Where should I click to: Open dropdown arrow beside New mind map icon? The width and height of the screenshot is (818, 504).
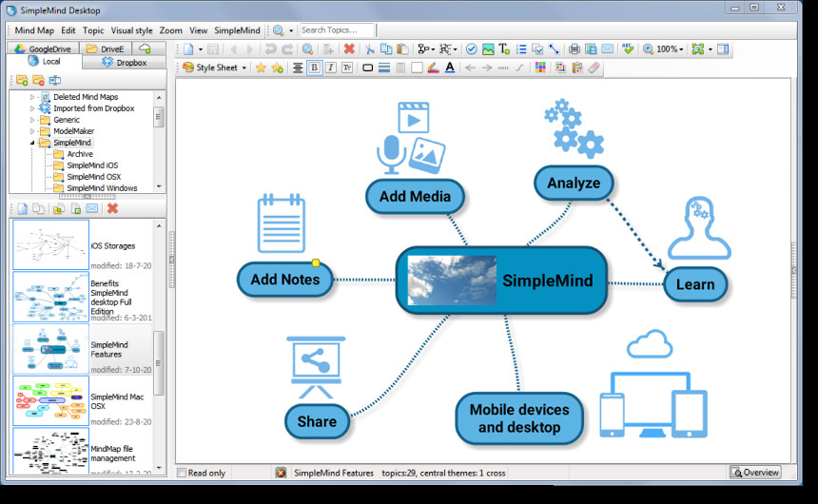coord(201,49)
